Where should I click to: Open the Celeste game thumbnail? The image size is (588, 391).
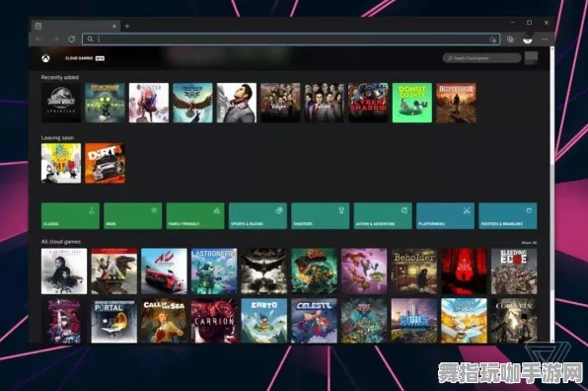(x=315, y=321)
